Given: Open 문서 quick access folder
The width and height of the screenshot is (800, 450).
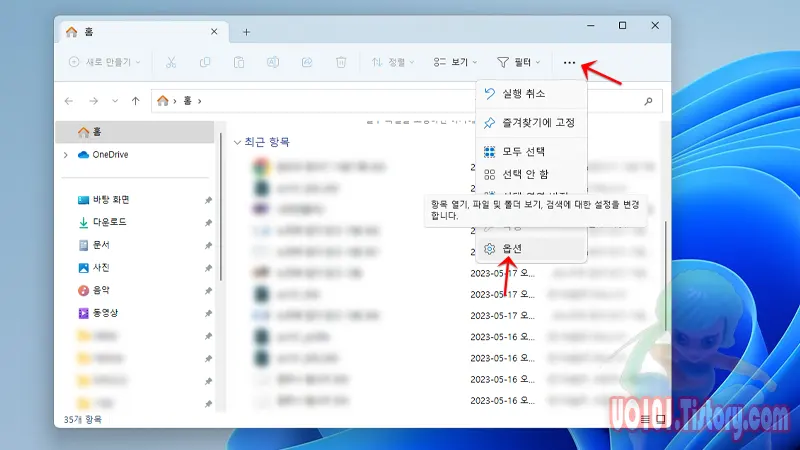Looking at the screenshot, I should tap(94, 245).
